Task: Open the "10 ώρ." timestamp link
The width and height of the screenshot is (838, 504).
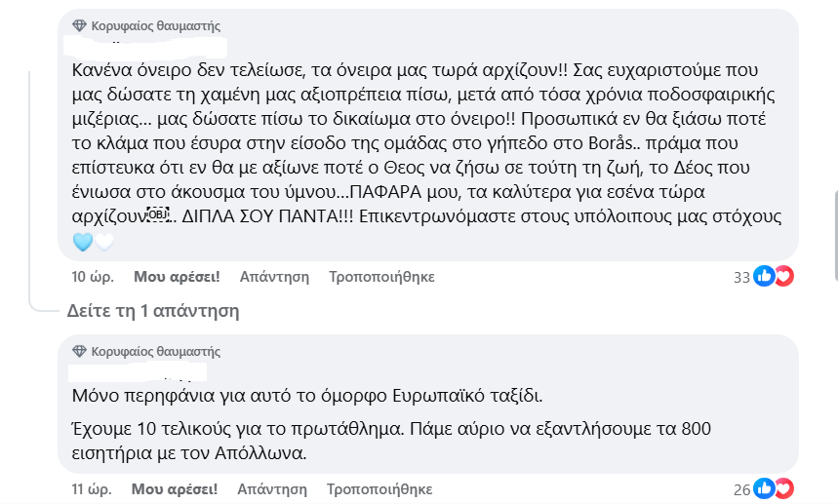Action: [x=93, y=277]
